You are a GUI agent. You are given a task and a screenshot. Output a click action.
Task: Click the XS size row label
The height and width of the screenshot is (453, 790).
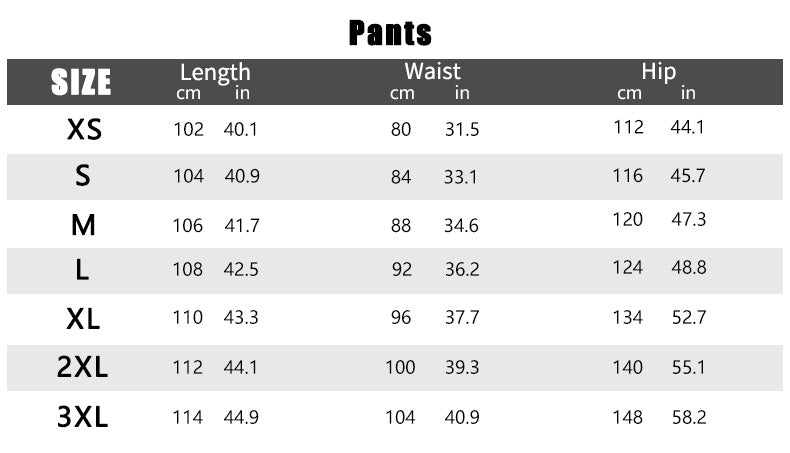pyautogui.click(x=84, y=130)
